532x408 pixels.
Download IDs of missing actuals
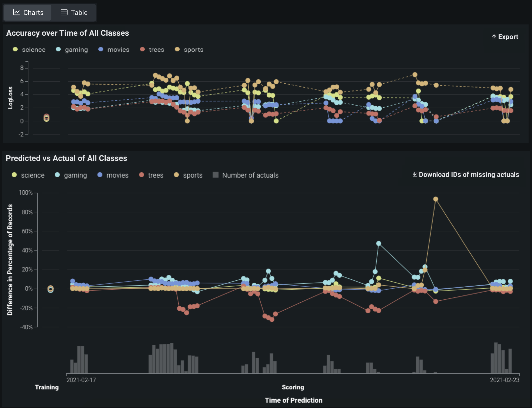click(x=466, y=175)
